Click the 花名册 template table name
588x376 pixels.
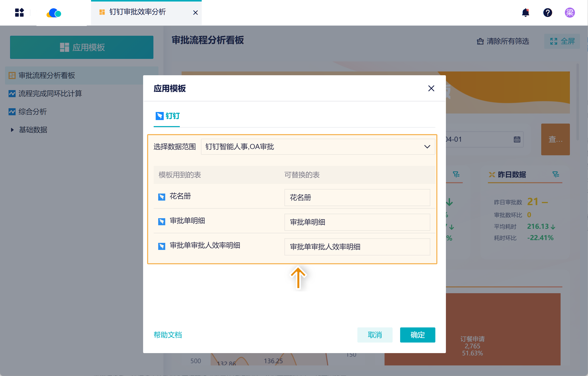[180, 196]
